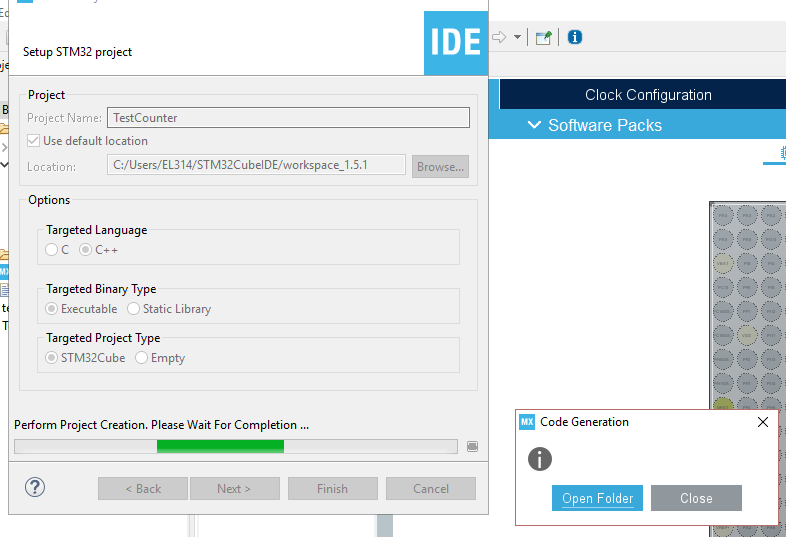
Task: Click the pin editor toolbar icon
Action: [x=543, y=38]
